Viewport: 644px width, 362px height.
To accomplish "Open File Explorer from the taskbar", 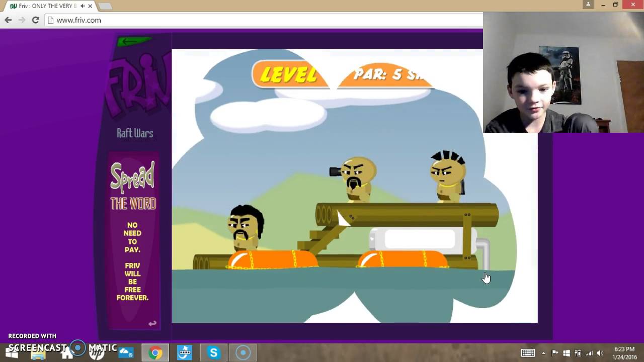I will (x=38, y=353).
